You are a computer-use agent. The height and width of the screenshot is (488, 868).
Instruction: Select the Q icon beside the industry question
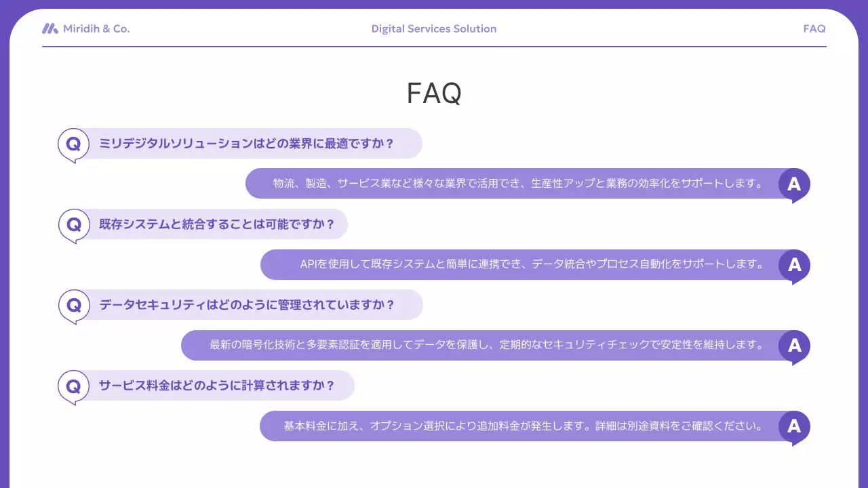pos(73,143)
